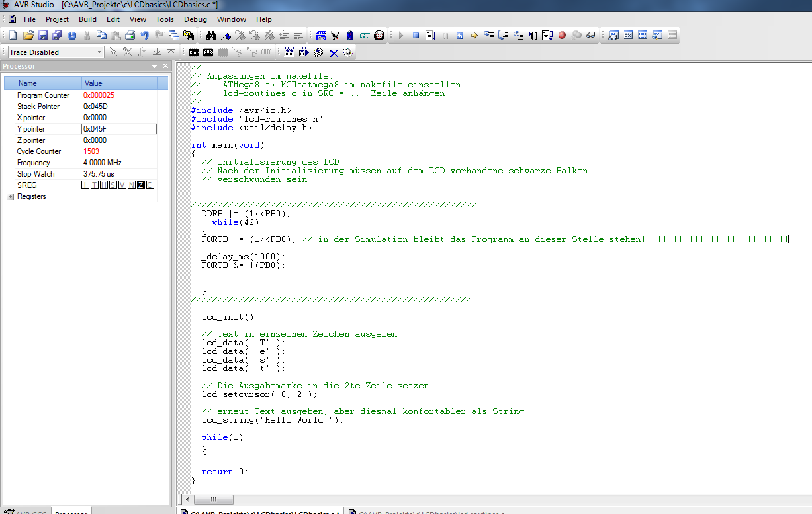Switch to the lcd-routines.c editor tab
812x514 pixels.
428,511
